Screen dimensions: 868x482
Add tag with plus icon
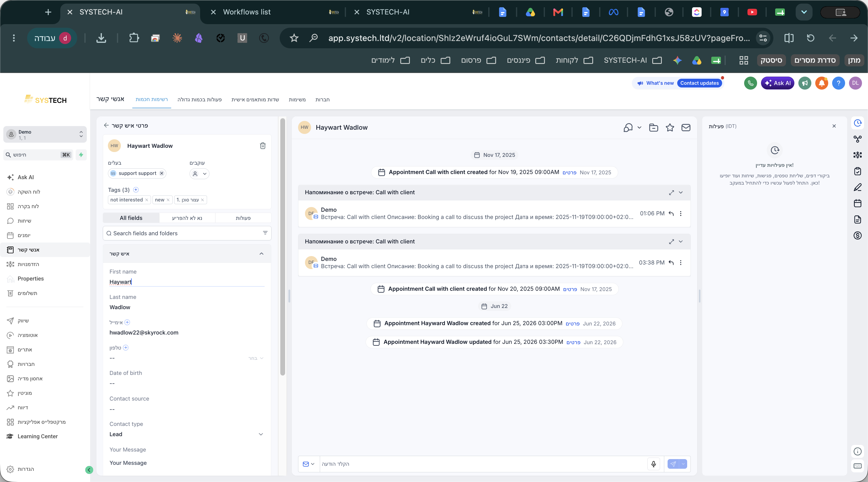136,189
